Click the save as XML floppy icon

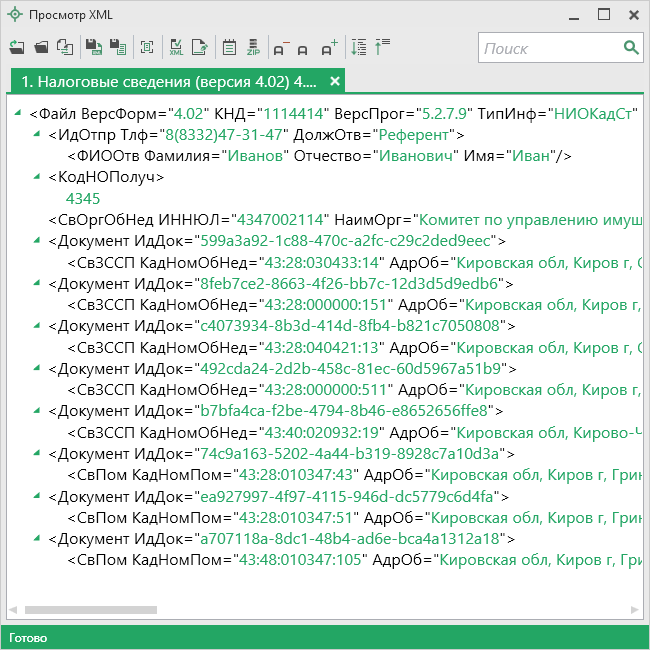pyautogui.click(x=93, y=47)
